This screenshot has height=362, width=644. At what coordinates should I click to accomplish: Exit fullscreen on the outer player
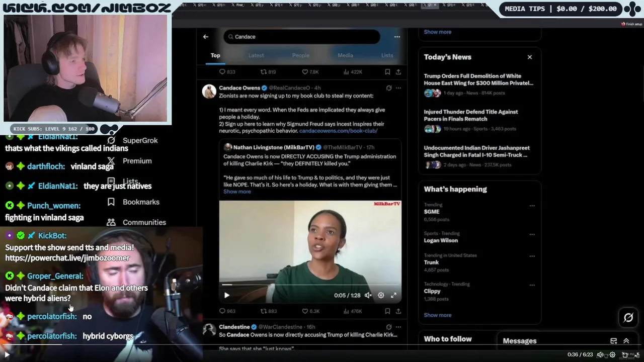pyautogui.click(x=636, y=354)
